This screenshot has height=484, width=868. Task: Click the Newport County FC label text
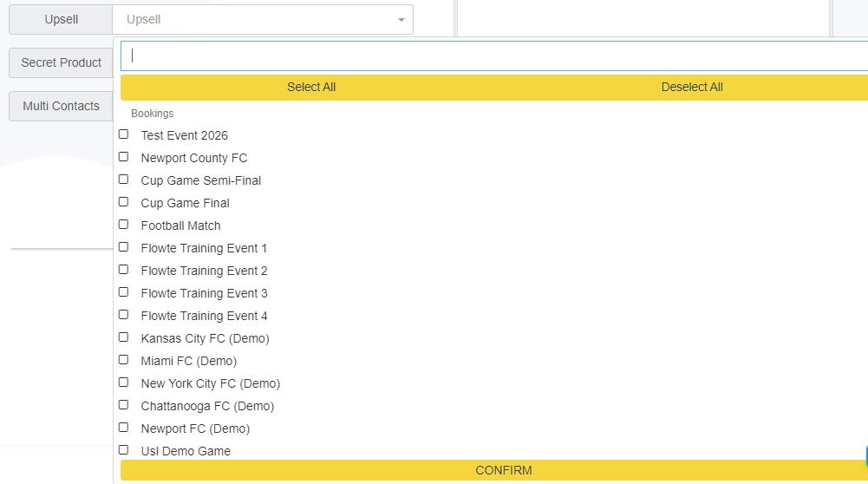[193, 158]
